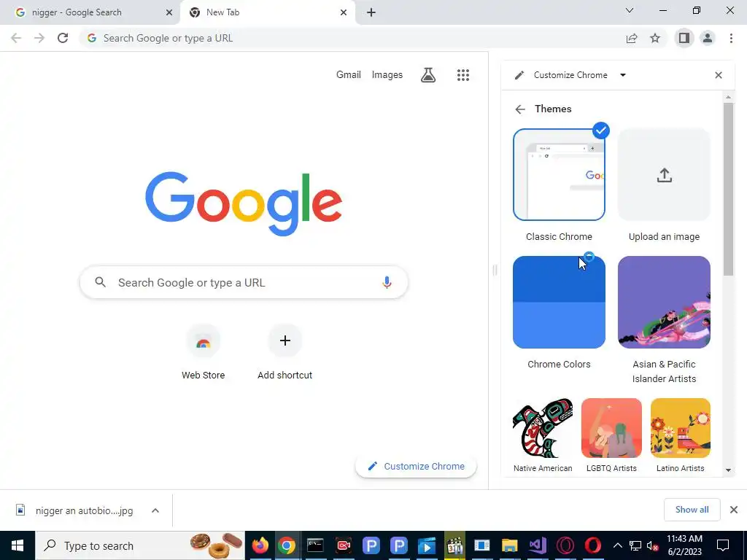Select the Classic Chrome theme
The height and width of the screenshot is (560, 747).
point(559,175)
